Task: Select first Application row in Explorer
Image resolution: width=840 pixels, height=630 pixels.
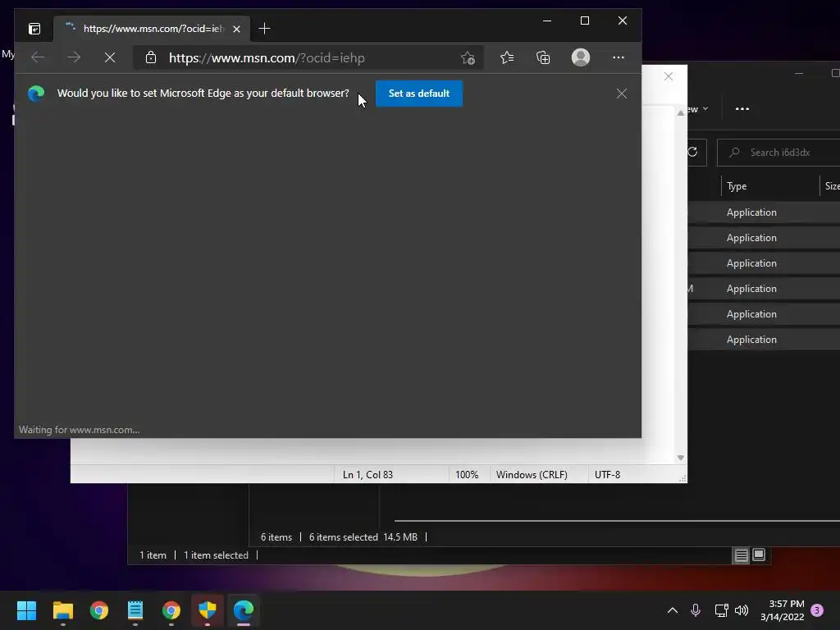Action: click(x=764, y=212)
